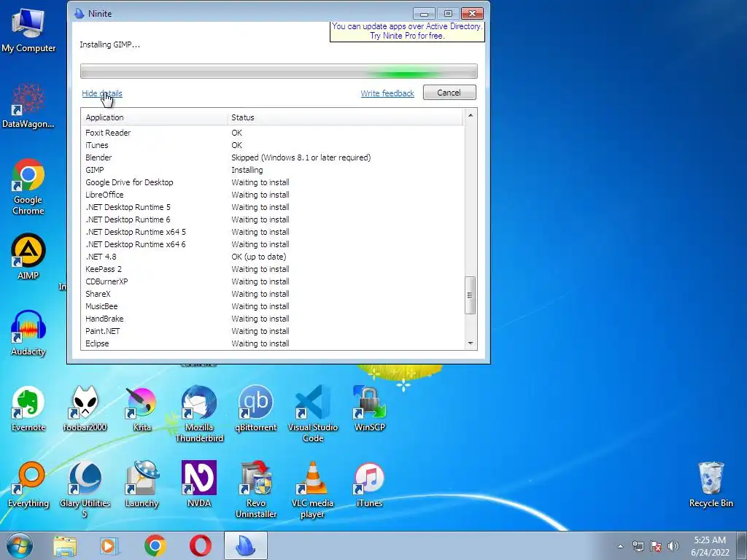Open My Computer desktop icon
The image size is (747, 560).
[x=28, y=31]
